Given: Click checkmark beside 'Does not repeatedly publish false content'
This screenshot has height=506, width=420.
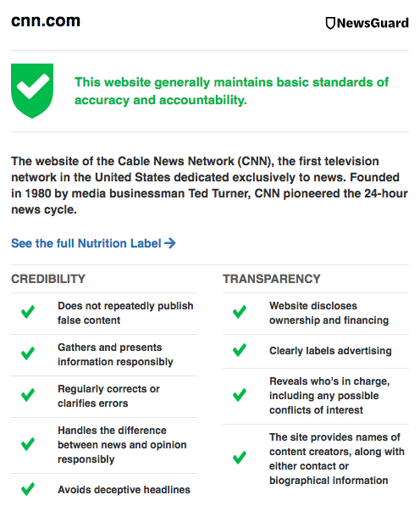Looking at the screenshot, I should point(28,312).
